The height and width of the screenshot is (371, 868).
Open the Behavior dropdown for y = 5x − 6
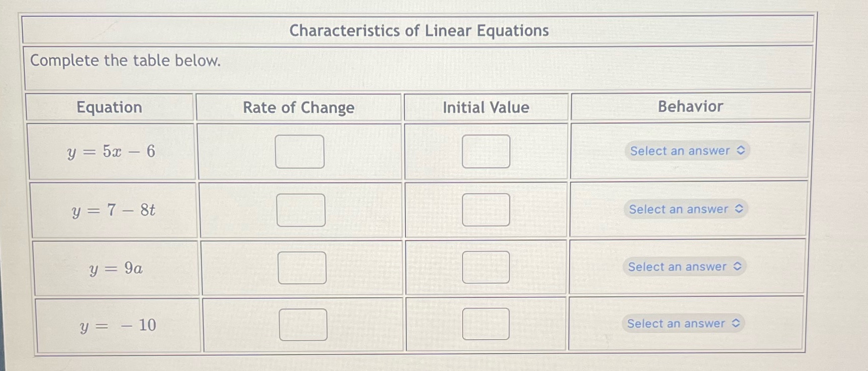coord(687,151)
